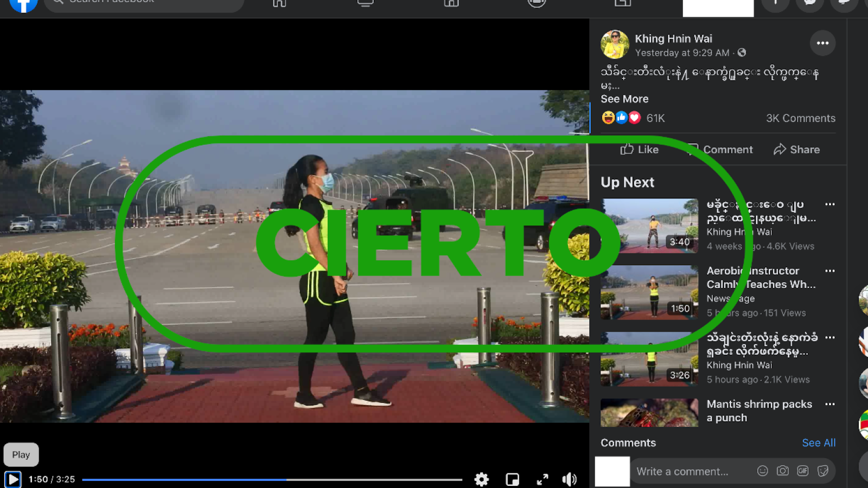Open video settings gear
The image size is (868, 488).
[x=481, y=479]
